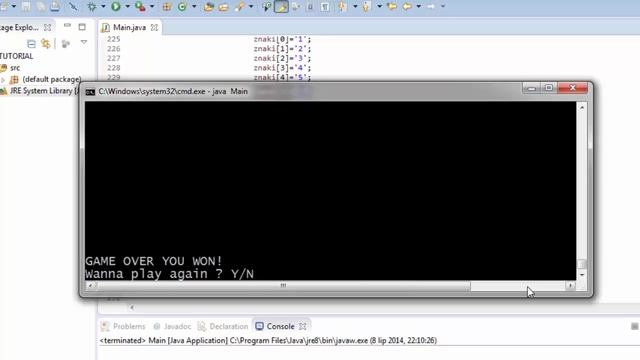
Task: Navigate Forward with arrow icon
Action: click(x=431, y=6)
